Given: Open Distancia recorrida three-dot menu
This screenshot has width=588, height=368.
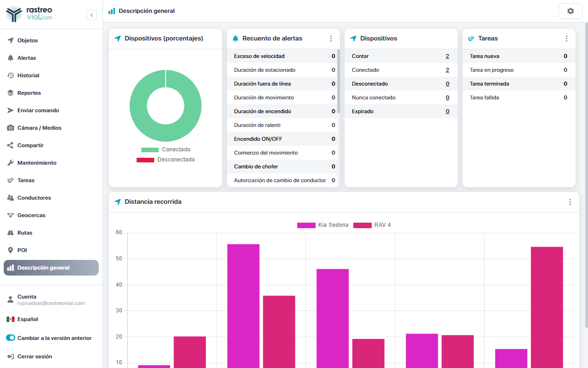Looking at the screenshot, I should (570, 202).
